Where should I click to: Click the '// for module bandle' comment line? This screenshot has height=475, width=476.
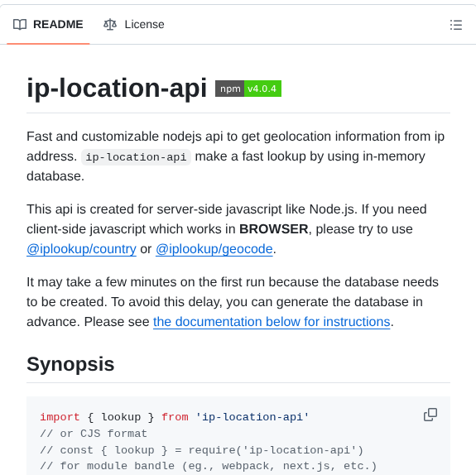[209, 466]
